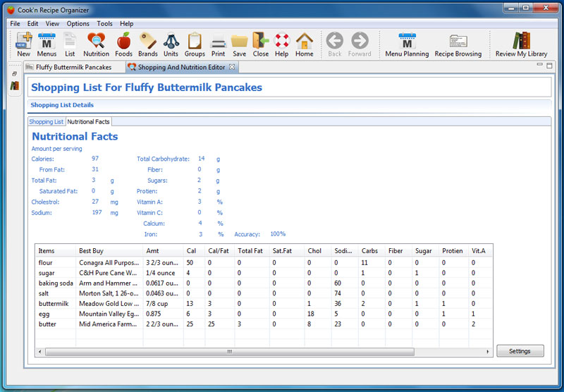Image resolution: width=564 pixels, height=392 pixels.
Task: Select the baking soda row
Action: (56, 283)
